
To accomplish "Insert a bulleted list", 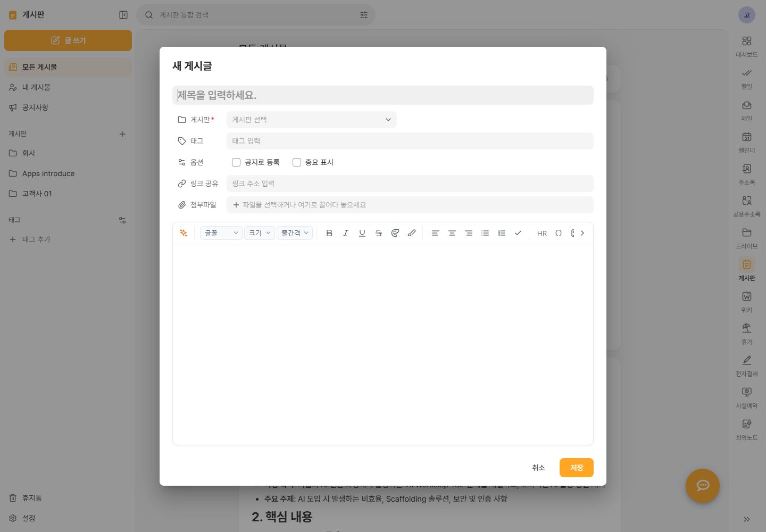I will 485,233.
